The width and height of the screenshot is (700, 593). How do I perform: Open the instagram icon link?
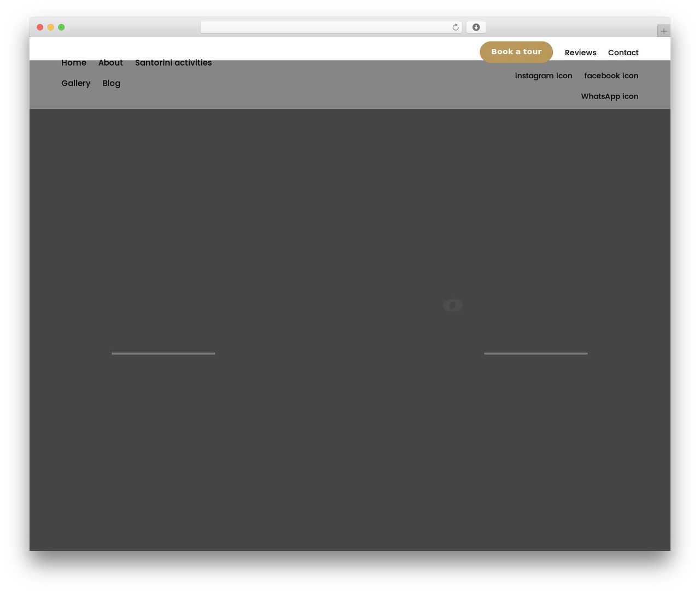coord(544,75)
